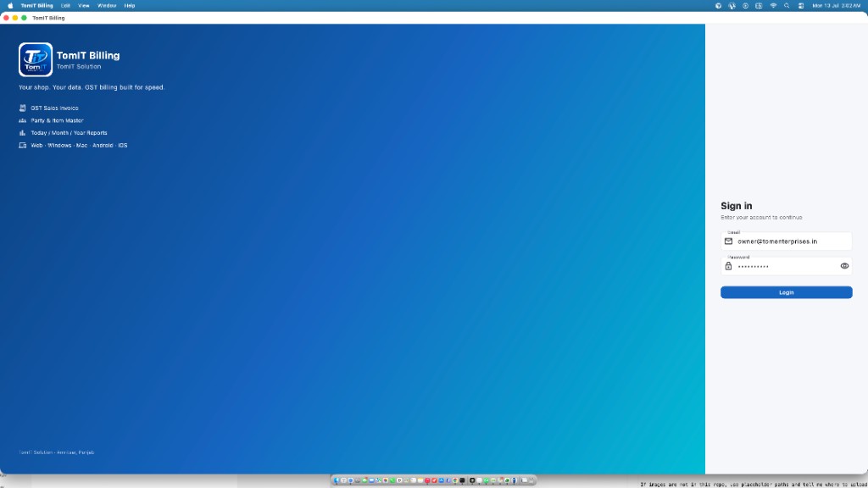This screenshot has height=488, width=868.
Task: Click the devices icon beside Web · Windows
Action: coord(22,146)
